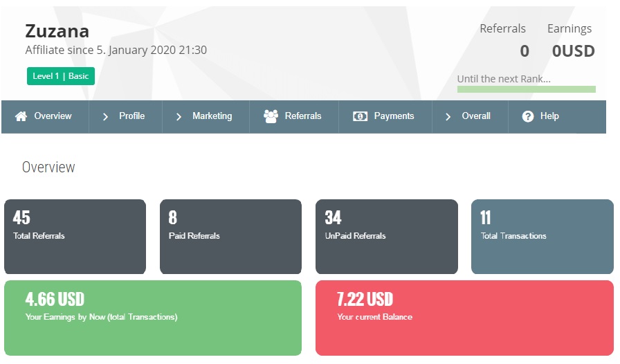
Task: Click the red 7.22 USD balance card
Action: [x=464, y=318]
